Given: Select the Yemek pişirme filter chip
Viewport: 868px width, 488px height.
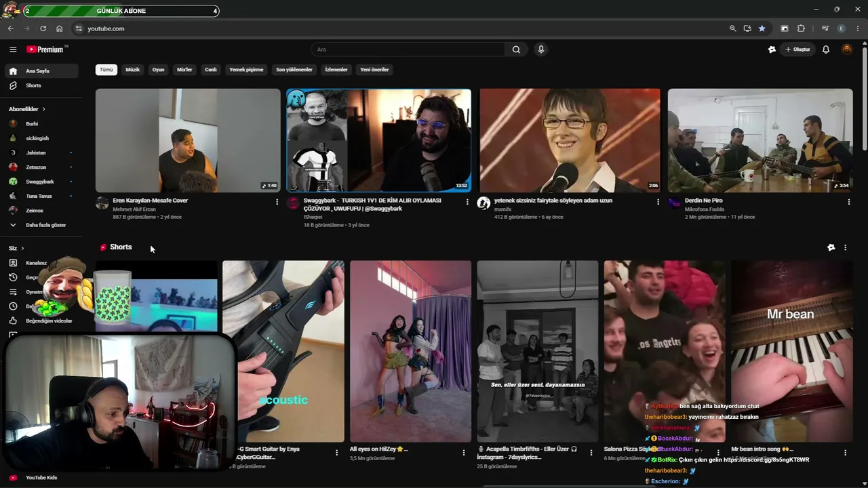Looking at the screenshot, I should [x=246, y=70].
